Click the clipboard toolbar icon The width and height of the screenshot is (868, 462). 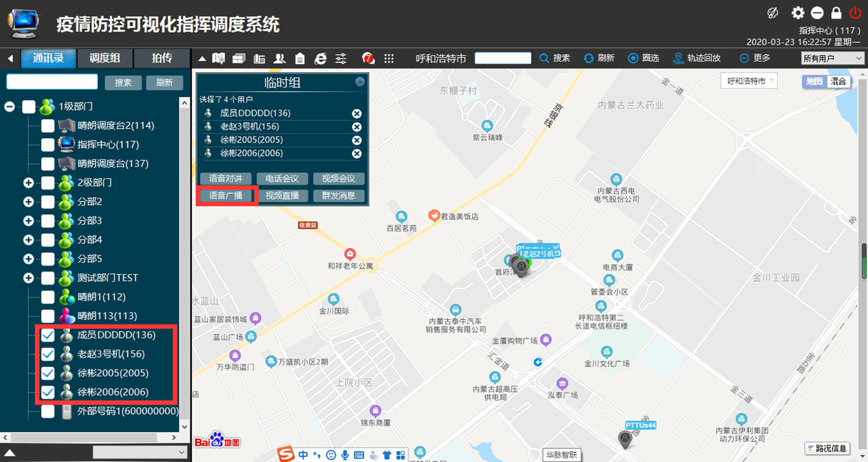pos(300,58)
